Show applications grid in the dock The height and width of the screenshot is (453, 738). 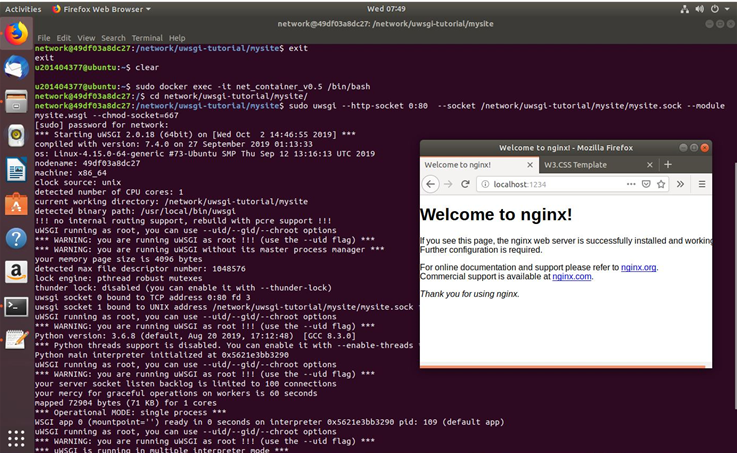tap(16, 438)
